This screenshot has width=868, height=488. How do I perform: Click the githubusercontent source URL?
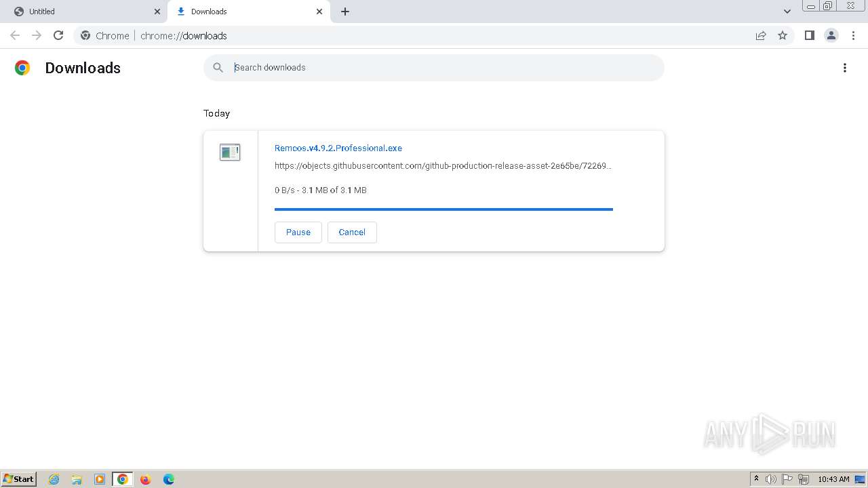(x=443, y=165)
